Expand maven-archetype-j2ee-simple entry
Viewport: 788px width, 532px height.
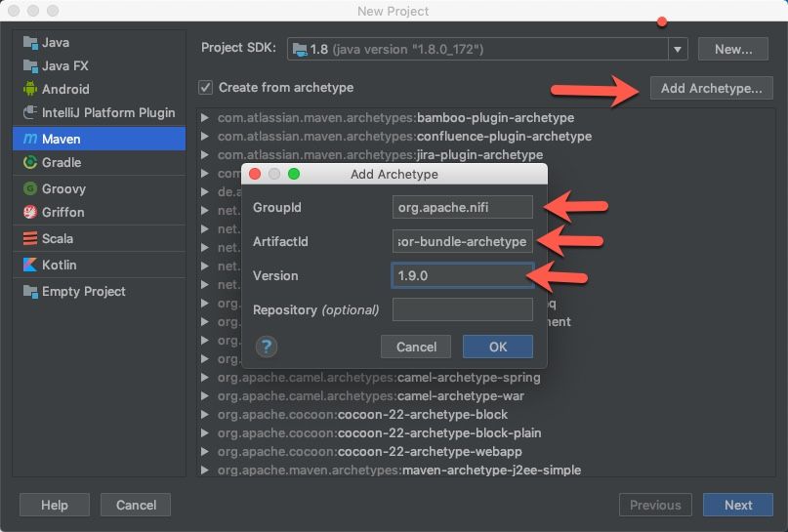click(204, 471)
